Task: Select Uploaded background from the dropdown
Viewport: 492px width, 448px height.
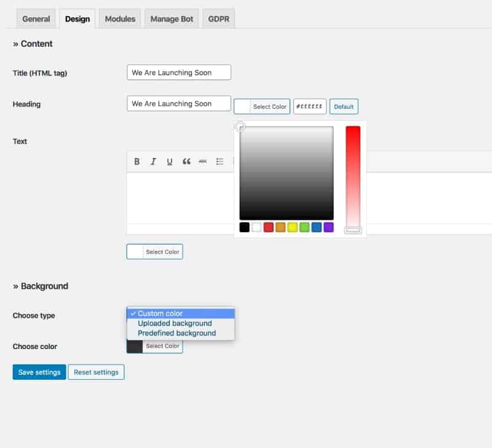Action: click(175, 323)
